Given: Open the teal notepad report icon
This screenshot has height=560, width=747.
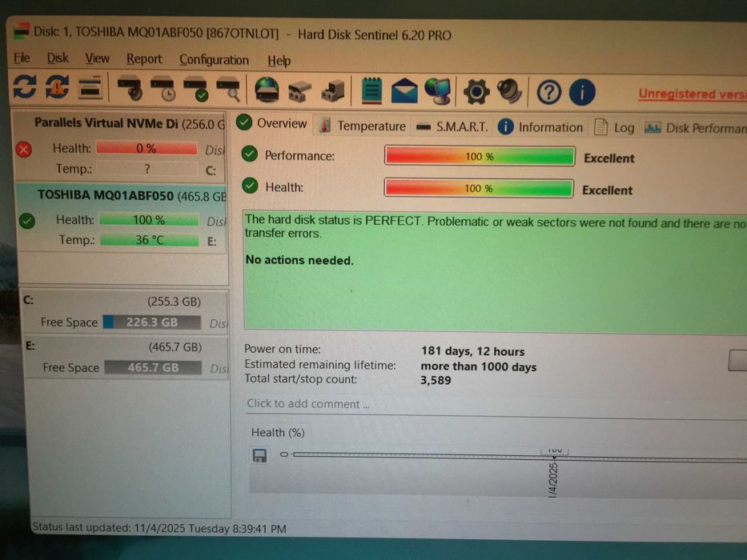Looking at the screenshot, I should (371, 90).
